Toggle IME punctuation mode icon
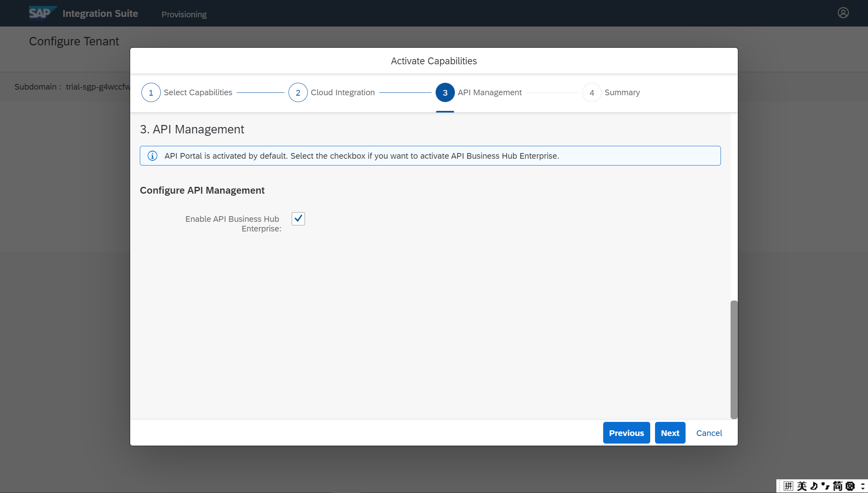The width and height of the screenshot is (868, 493). [x=825, y=486]
